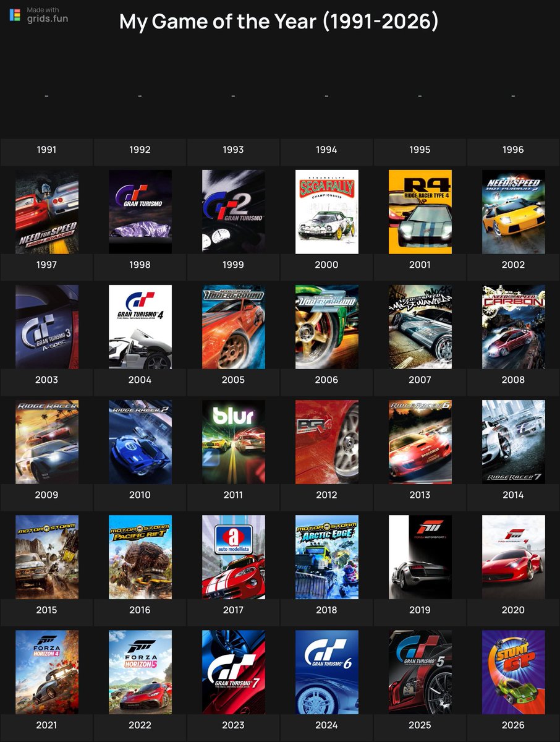Click the grids.fun logo icon

[15, 15]
